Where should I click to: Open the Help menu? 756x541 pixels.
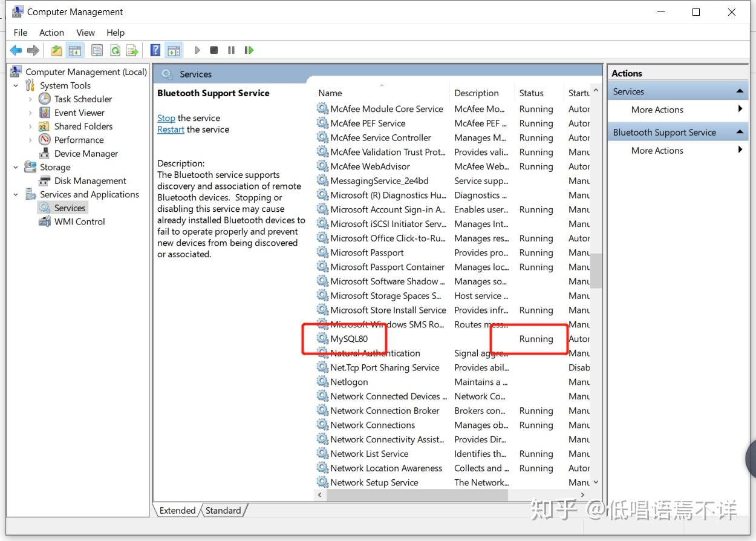pos(115,32)
